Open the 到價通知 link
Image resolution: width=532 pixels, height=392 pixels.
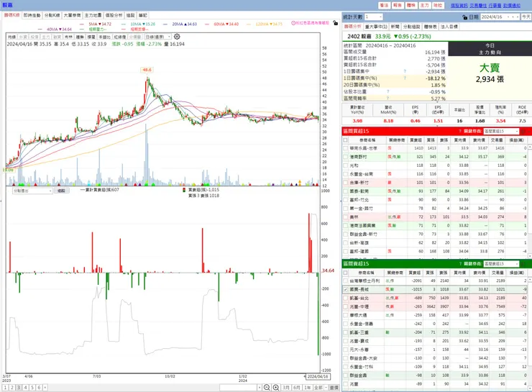[x=512, y=6]
